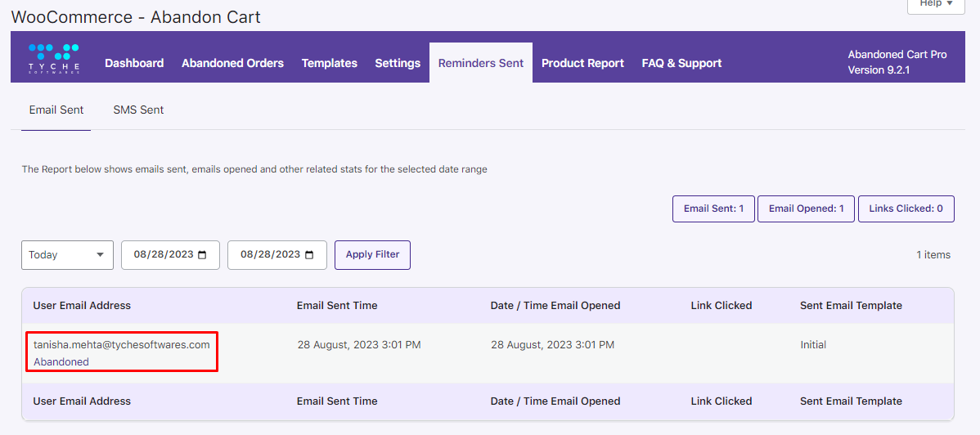Click Sent Email Template column header

[x=852, y=306]
